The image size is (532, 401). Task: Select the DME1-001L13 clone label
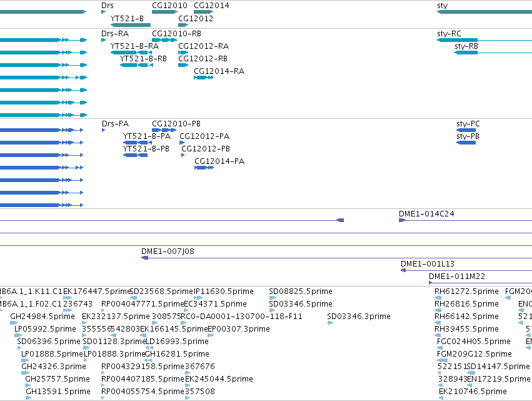coord(428,264)
